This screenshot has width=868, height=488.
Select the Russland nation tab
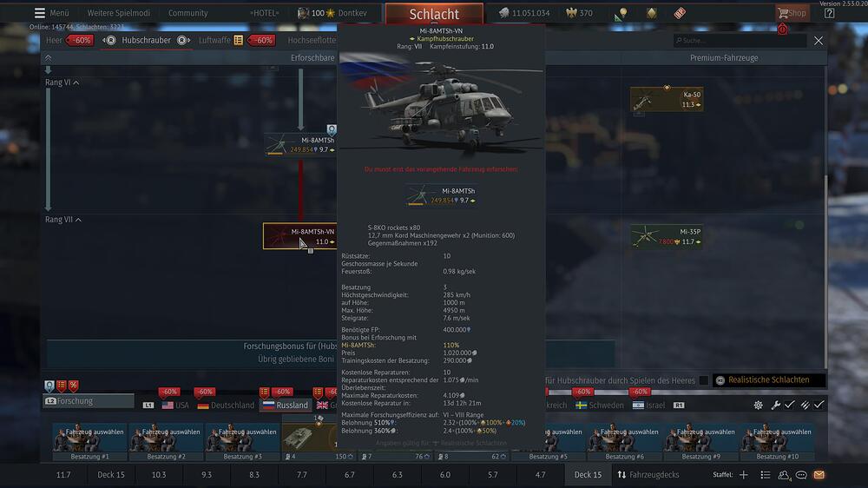tap(285, 405)
